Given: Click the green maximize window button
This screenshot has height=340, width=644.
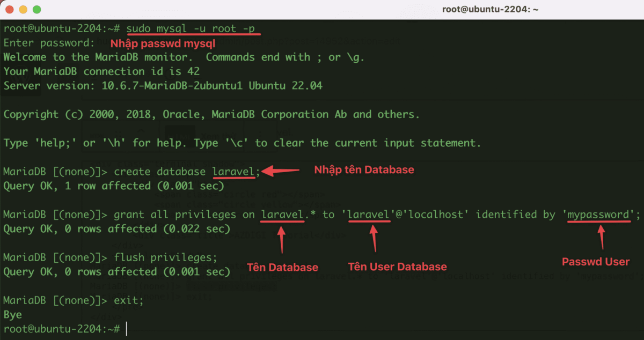Looking at the screenshot, I should tap(36, 10).
